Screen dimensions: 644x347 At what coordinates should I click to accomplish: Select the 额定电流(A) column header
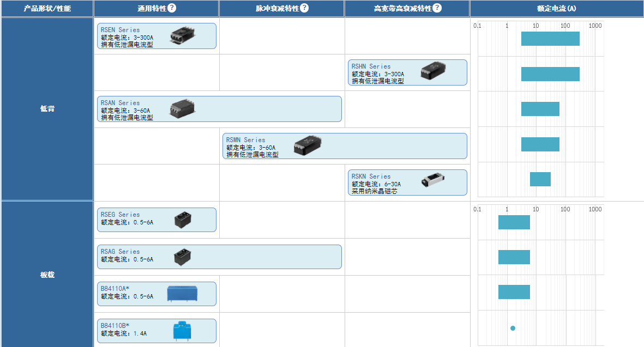[x=556, y=9]
